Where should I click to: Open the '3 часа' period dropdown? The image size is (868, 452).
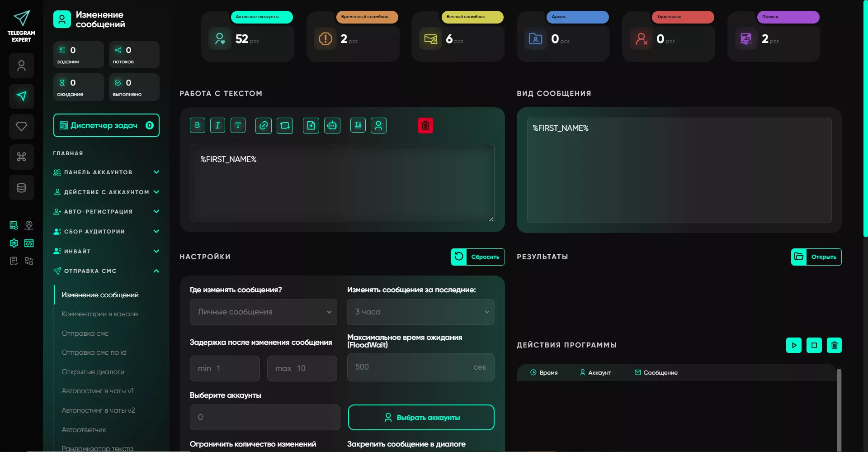coord(421,312)
